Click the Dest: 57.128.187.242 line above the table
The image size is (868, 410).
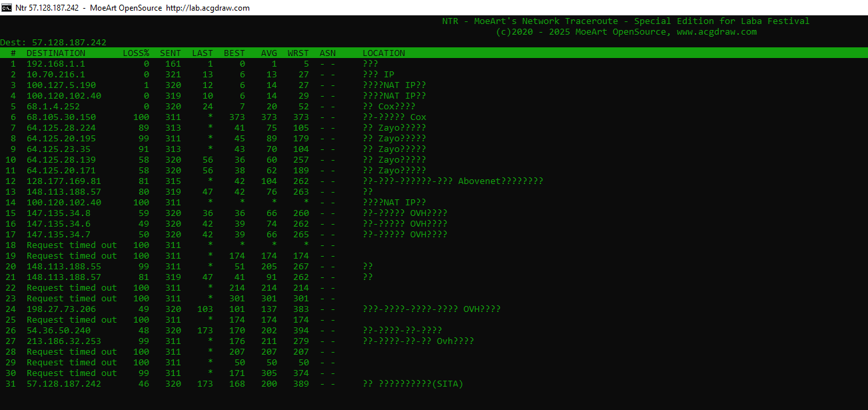53,43
